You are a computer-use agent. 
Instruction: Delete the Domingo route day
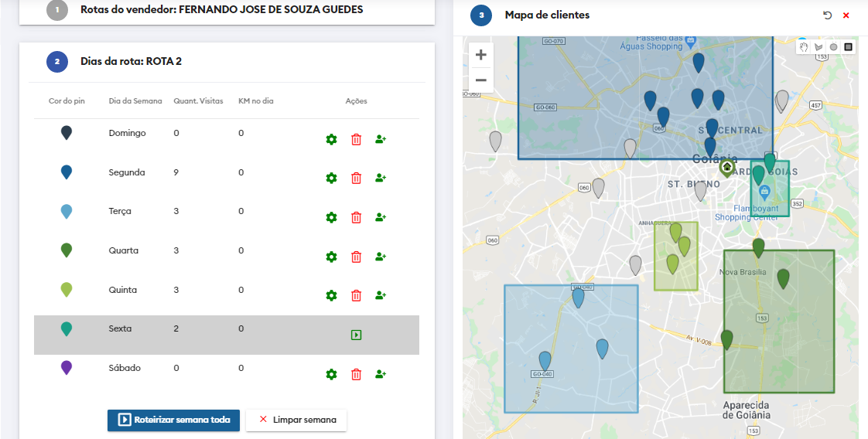(356, 140)
